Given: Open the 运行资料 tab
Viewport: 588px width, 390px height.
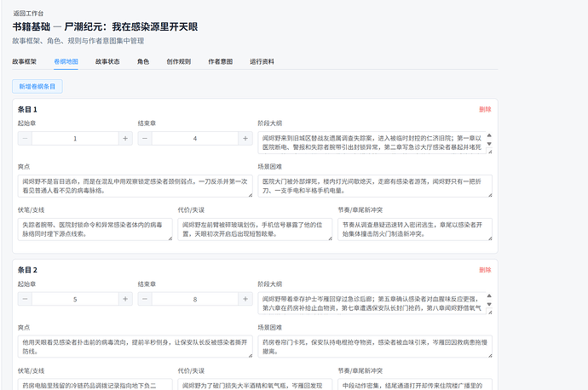Looking at the screenshot, I should pos(262,61).
